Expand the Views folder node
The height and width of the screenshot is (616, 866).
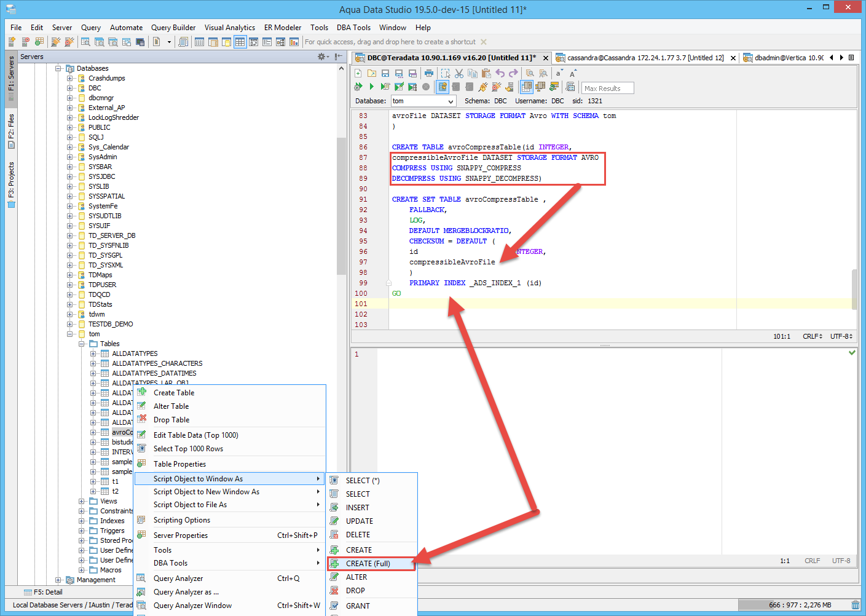[81, 501]
